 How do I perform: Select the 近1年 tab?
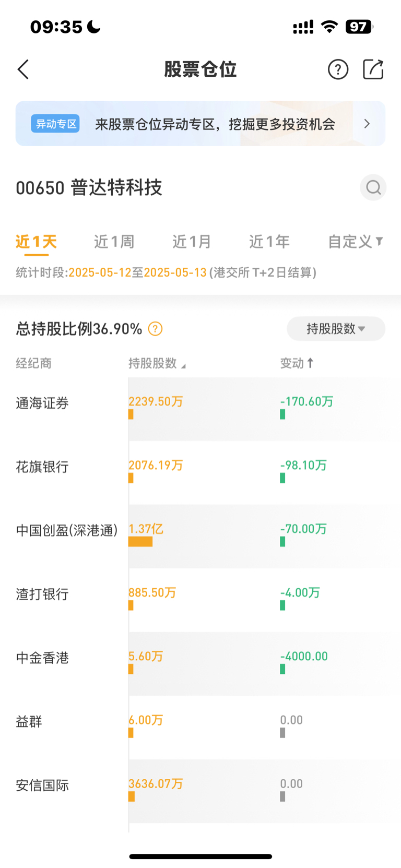pos(269,242)
